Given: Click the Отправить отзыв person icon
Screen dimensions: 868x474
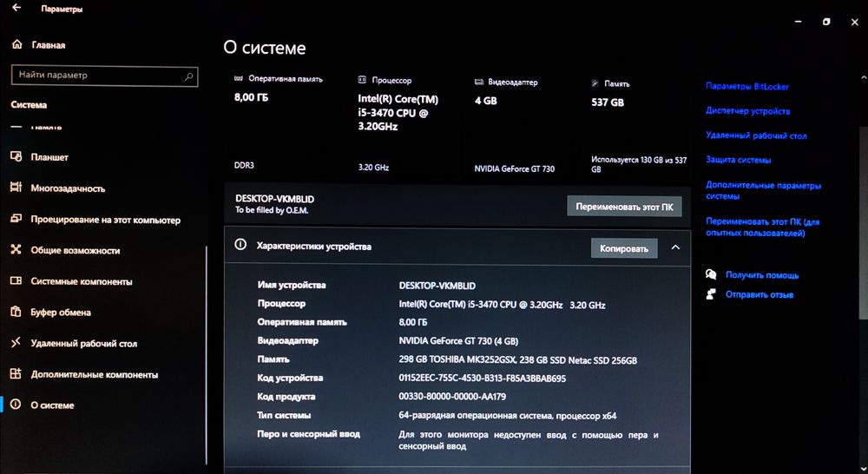Looking at the screenshot, I should coord(712,294).
